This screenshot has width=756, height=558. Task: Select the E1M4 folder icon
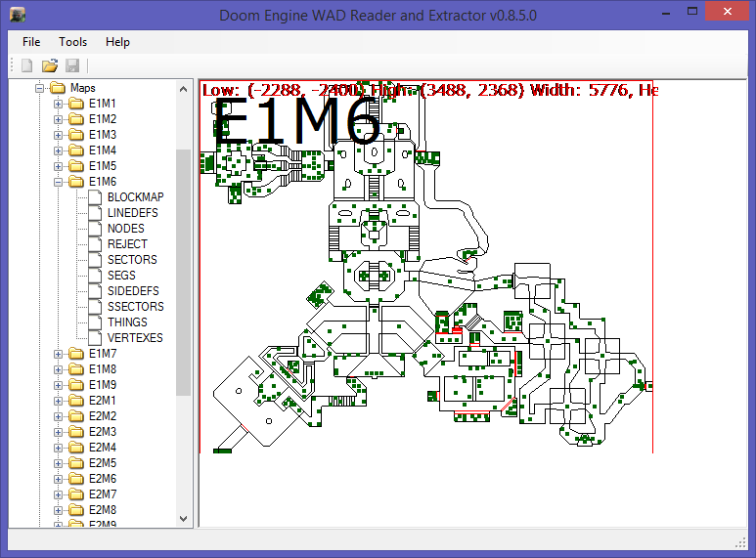click(x=76, y=150)
